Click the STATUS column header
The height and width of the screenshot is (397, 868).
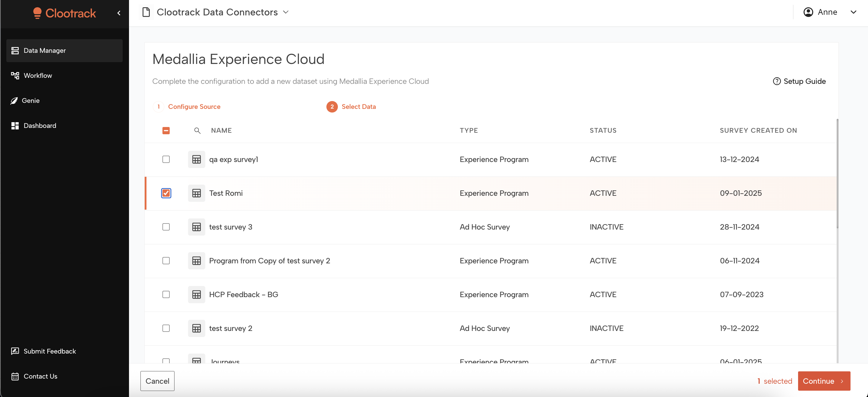pos(603,131)
